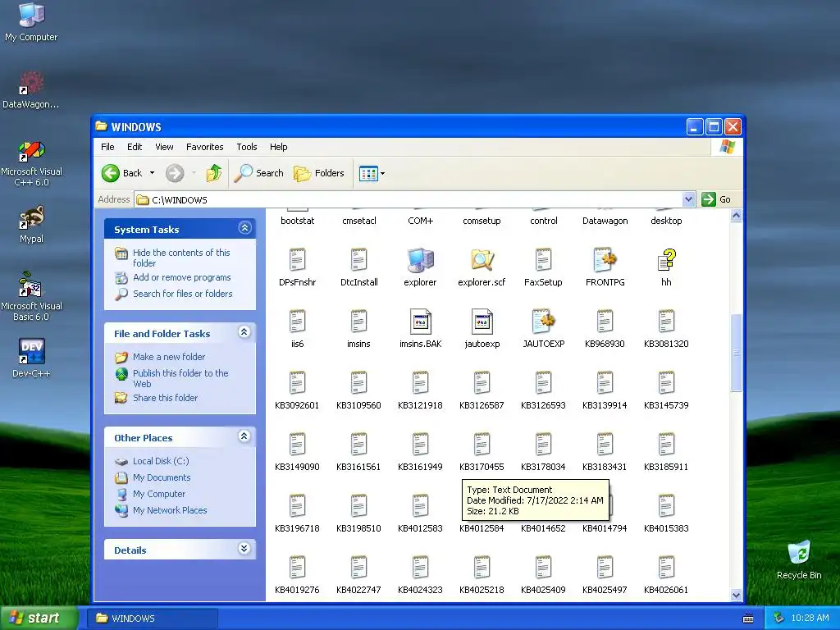Viewport: 840px width, 630px height.
Task: Select the KB3092601 file icon
Action: coord(297,383)
